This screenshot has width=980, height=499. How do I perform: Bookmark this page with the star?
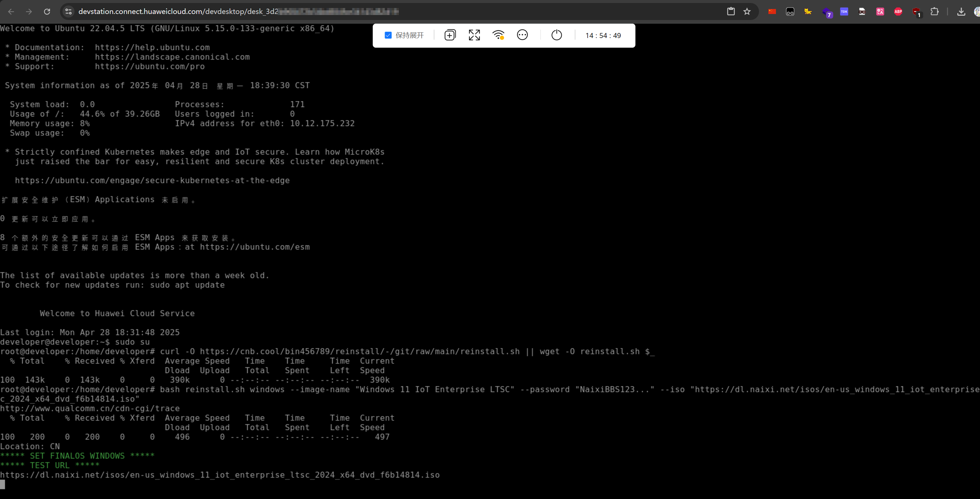coord(747,11)
